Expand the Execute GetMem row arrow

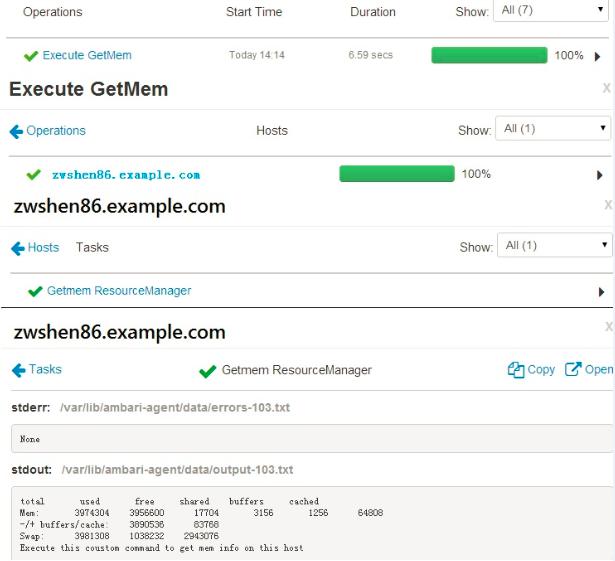[597, 56]
